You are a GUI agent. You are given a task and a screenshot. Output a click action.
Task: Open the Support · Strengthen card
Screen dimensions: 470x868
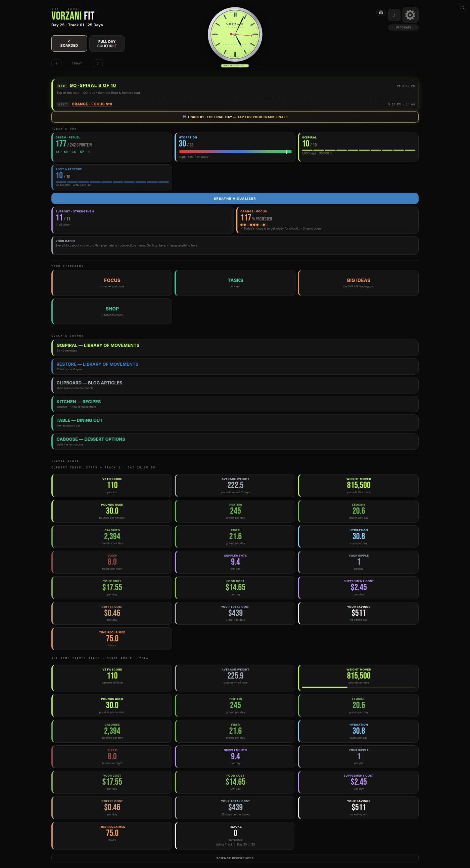142,220
